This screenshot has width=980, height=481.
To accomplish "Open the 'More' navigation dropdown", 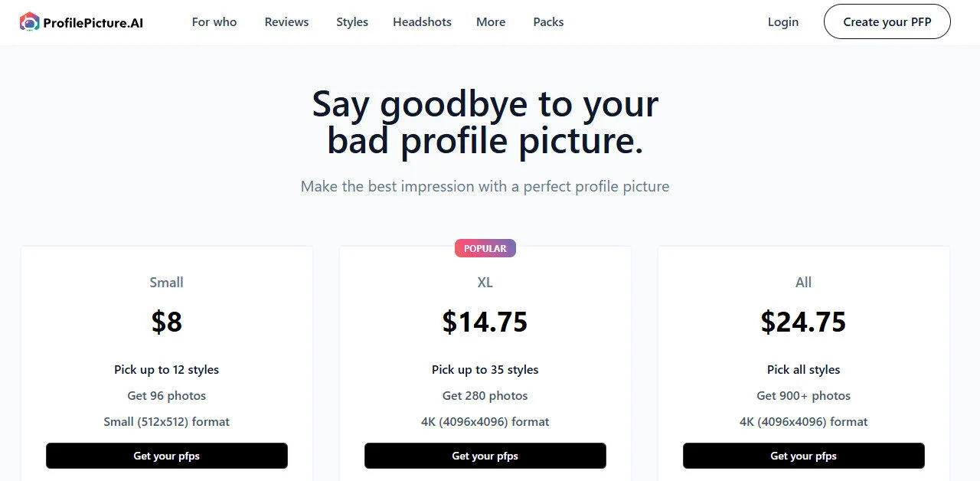I will 490,21.
